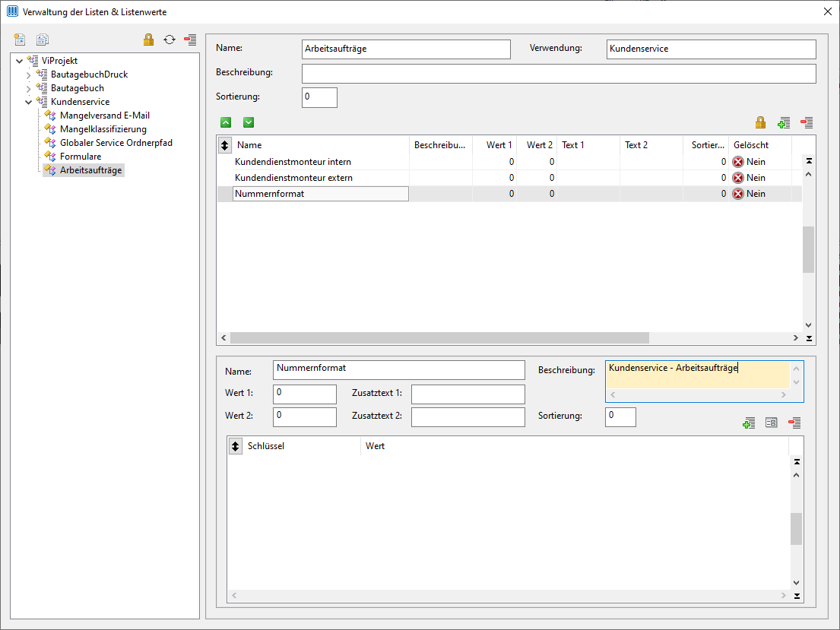Click the green move-down arrow button
The height and width of the screenshot is (630, 840).
coord(249,122)
